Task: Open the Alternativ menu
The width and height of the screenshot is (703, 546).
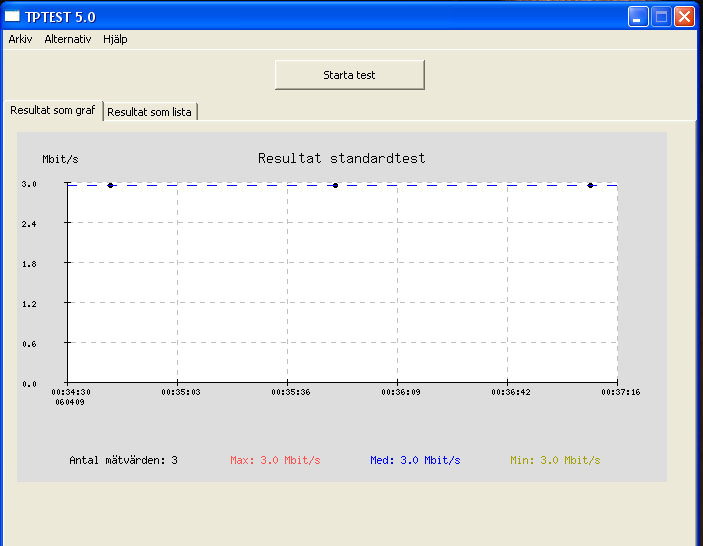Action: [68, 39]
